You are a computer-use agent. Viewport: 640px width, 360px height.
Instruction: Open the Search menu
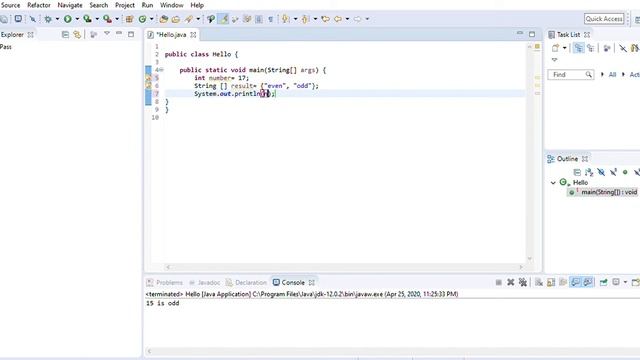point(99,5)
